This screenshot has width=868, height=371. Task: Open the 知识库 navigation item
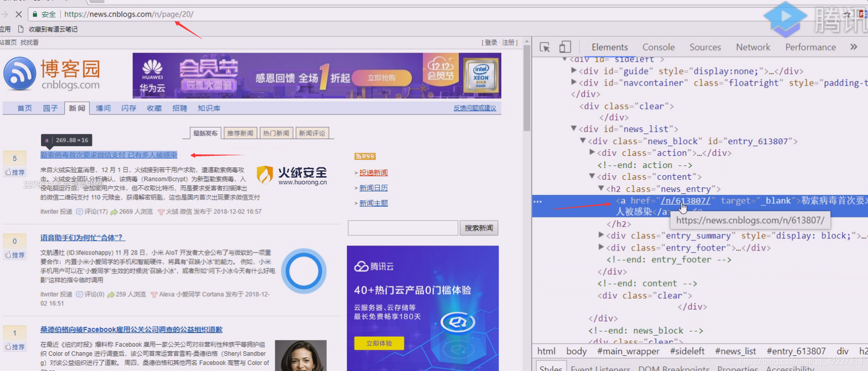pyautogui.click(x=209, y=108)
